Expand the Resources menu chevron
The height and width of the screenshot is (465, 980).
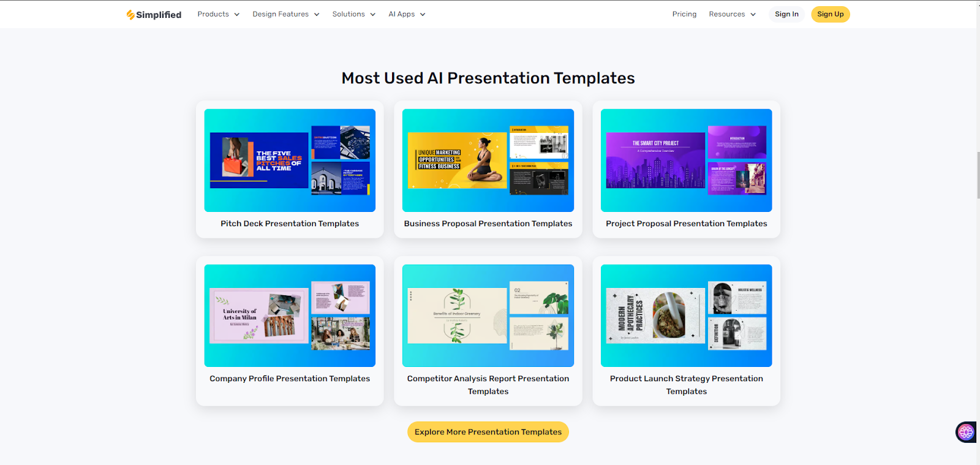point(753,15)
